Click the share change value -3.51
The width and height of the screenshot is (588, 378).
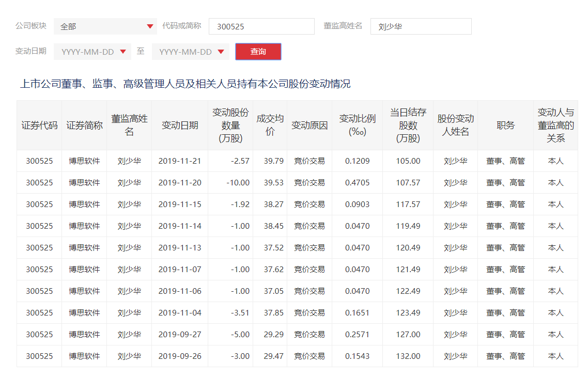tap(240, 313)
